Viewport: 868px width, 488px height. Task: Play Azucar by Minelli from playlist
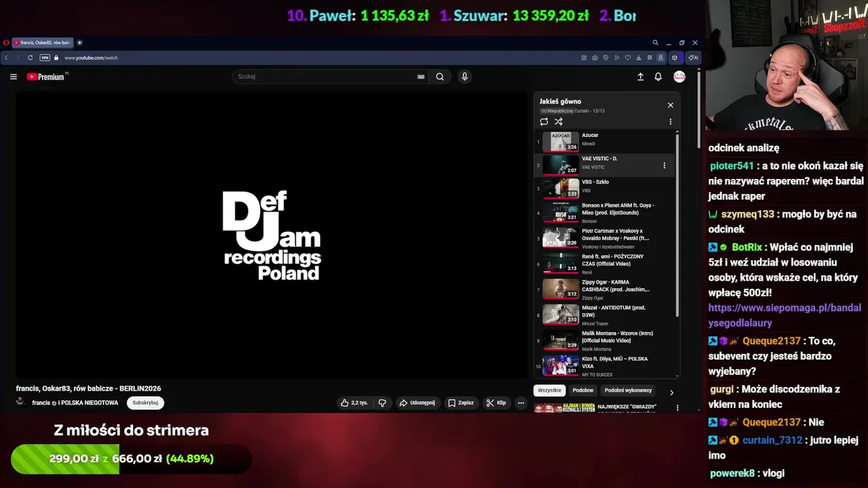coord(604,142)
